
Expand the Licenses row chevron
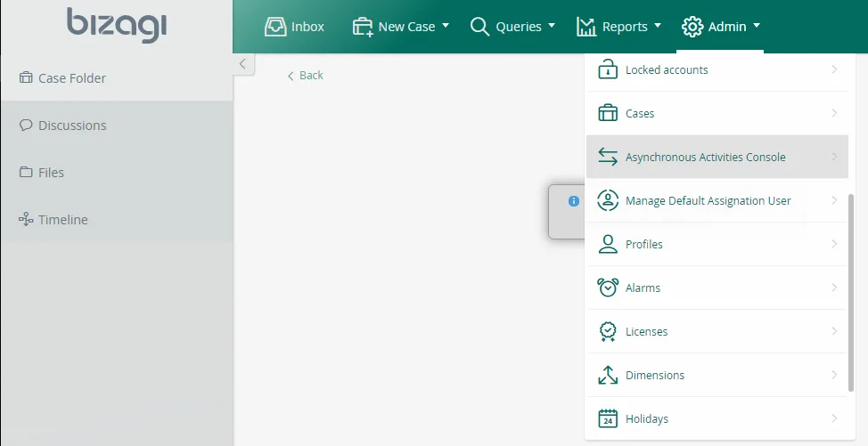pyautogui.click(x=834, y=331)
